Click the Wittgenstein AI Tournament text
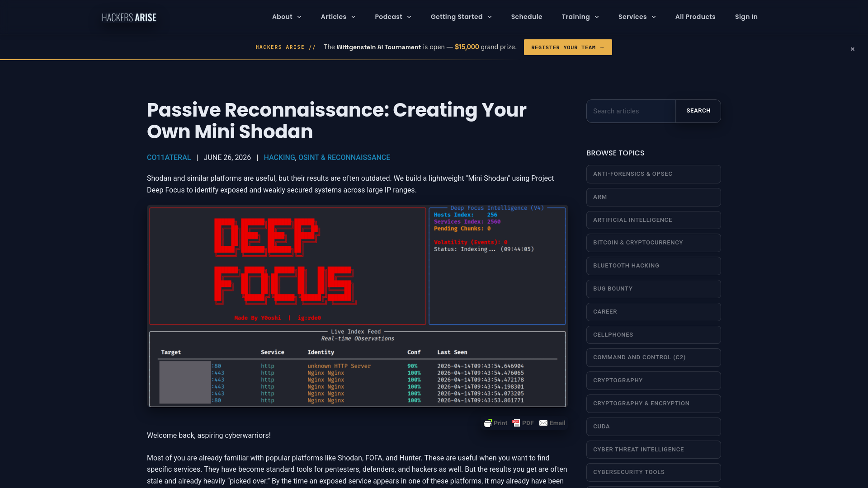The image size is (868, 488). [x=379, y=47]
